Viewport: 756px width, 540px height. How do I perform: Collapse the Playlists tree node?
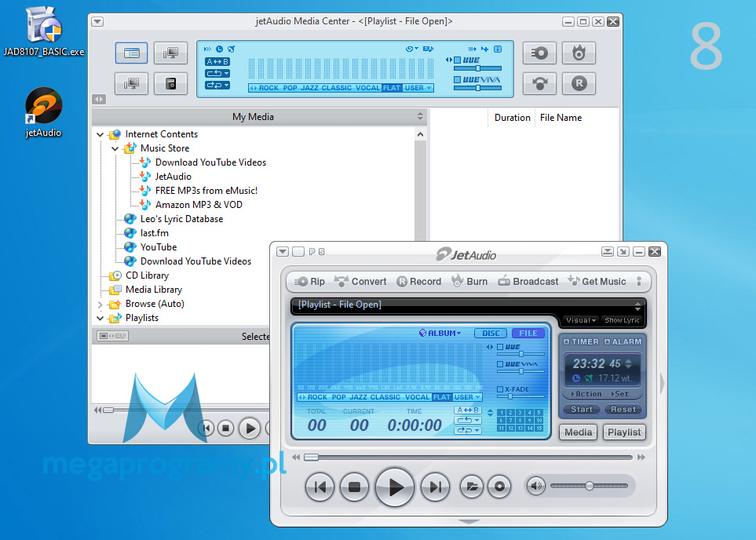point(100,318)
